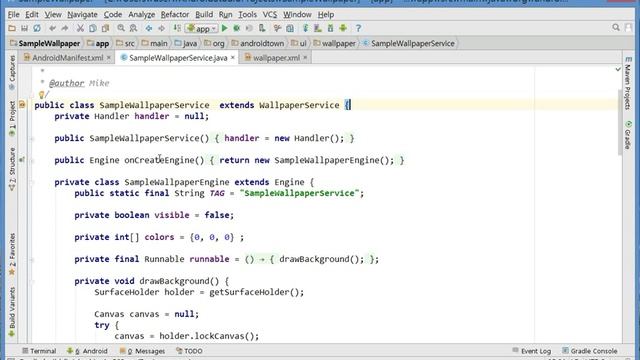The width and height of the screenshot is (640, 360).
Task: Click the androidtown breadcrumb folder
Action: pos(258,43)
